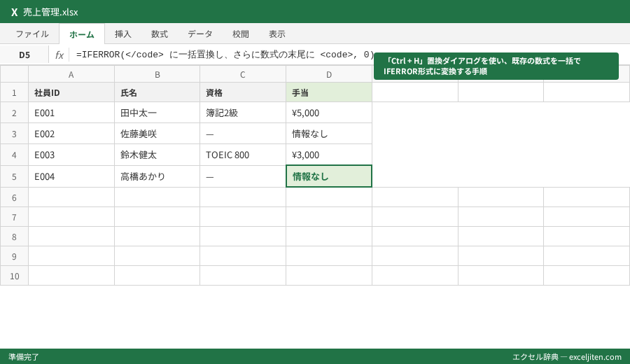The height and width of the screenshot is (364, 630).
Task: Click the active 情報なし cell D5
Action: click(x=329, y=176)
